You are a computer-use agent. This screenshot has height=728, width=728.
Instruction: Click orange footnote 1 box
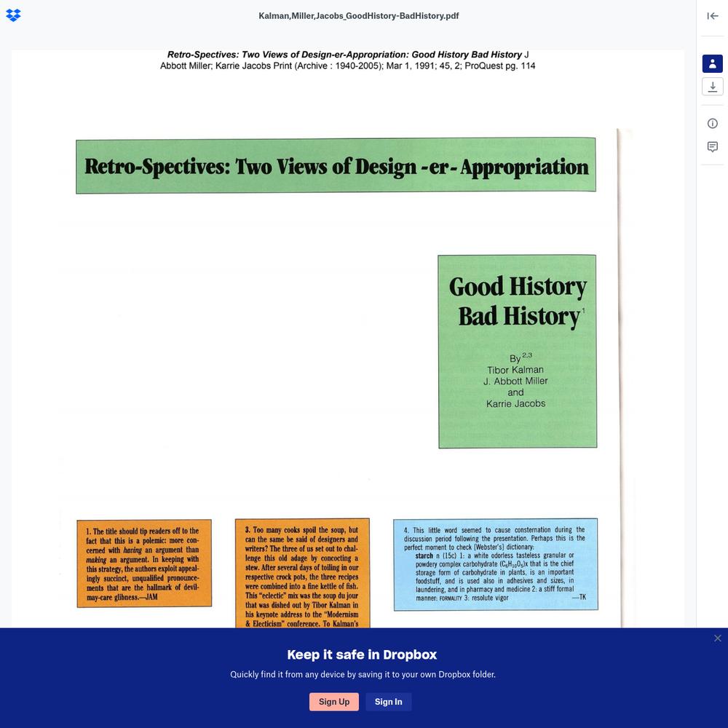click(144, 563)
